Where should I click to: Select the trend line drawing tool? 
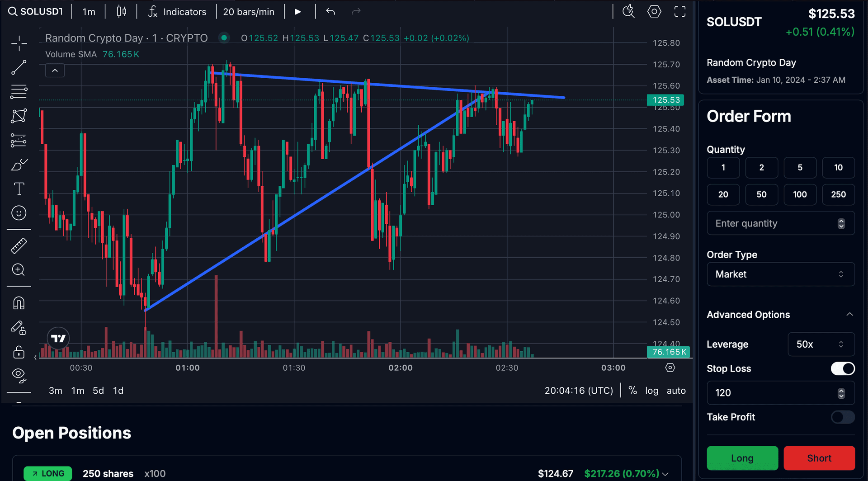[x=19, y=67]
